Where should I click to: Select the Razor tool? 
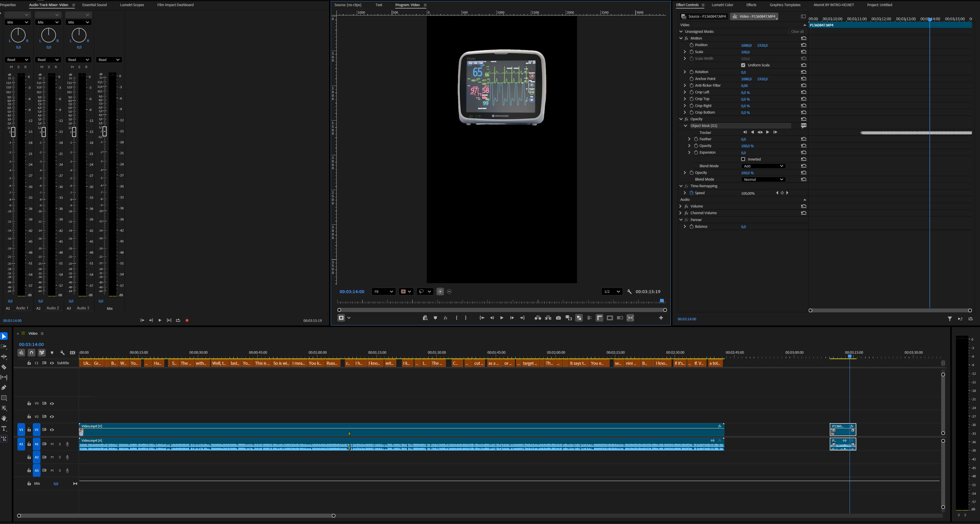(x=4, y=367)
